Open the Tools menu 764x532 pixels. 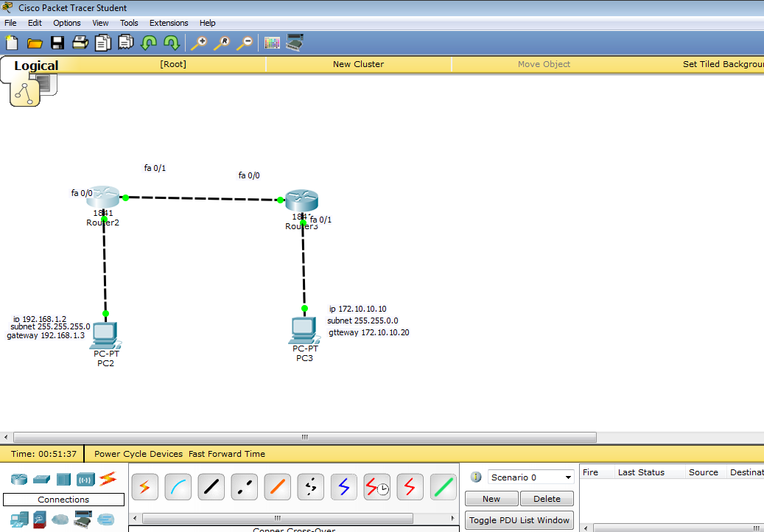coord(129,23)
